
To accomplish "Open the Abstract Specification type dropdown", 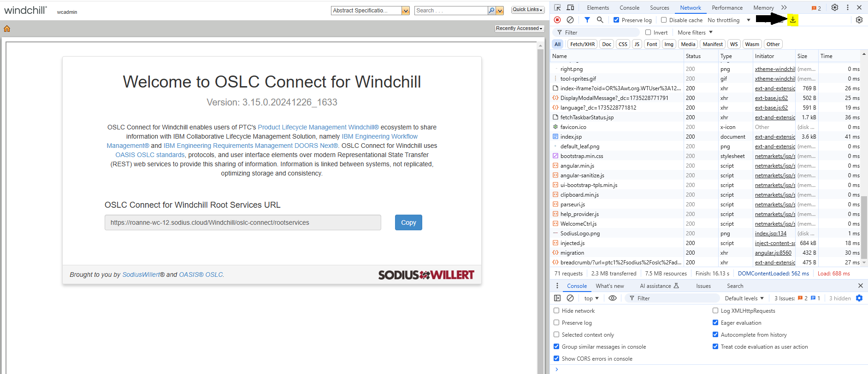I will (x=406, y=11).
